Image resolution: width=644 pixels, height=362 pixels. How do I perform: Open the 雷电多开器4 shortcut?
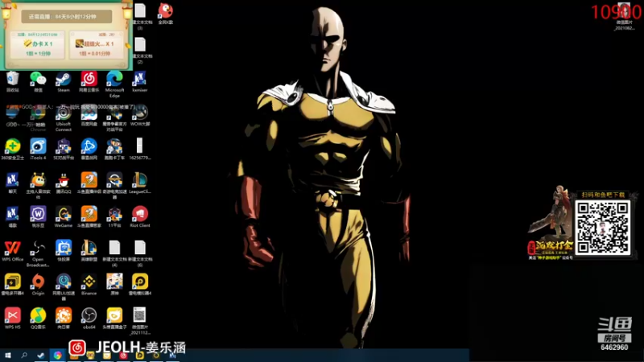coord(13,285)
